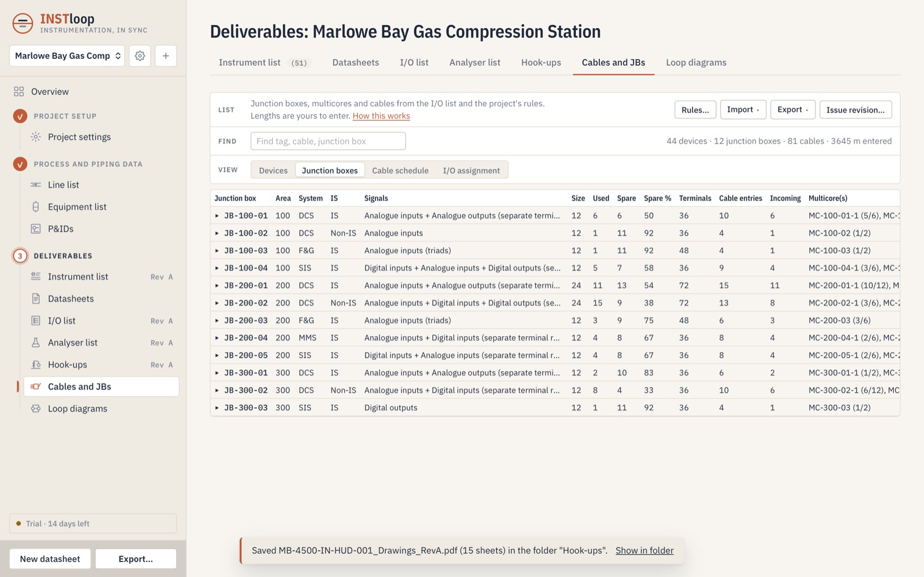
Task: Click the P&IDs sidebar icon
Action: [36, 229]
